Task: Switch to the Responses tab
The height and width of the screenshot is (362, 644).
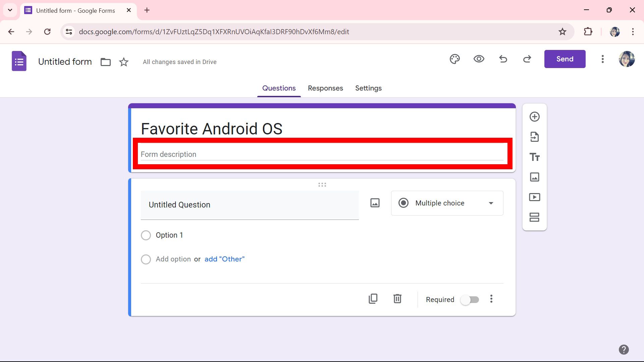Action: coord(325,88)
